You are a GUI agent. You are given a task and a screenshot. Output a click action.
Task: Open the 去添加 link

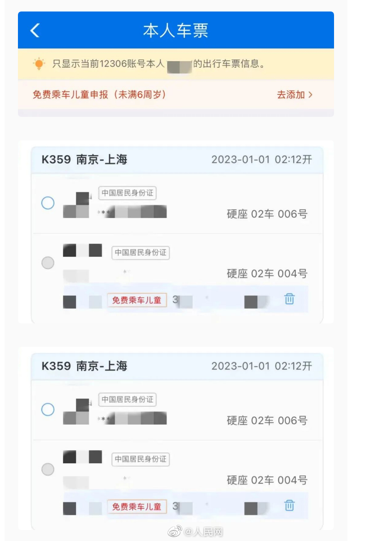coord(291,95)
